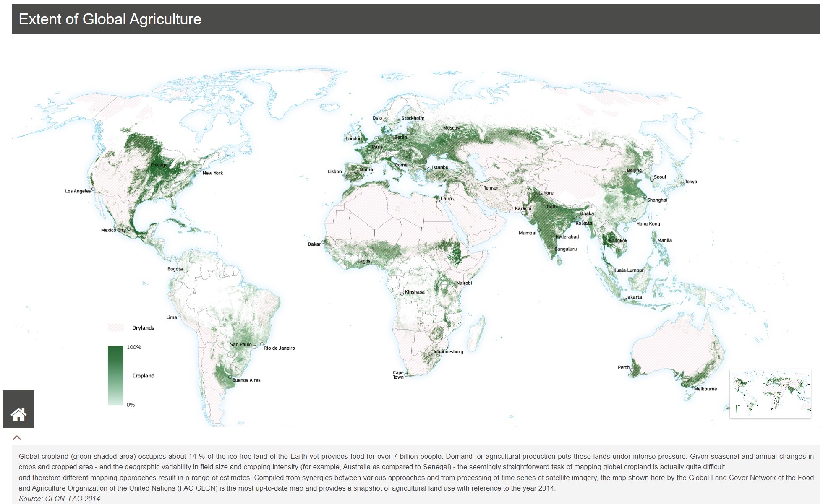This screenshot has width=823, height=504.
Task: Click the Melbourne city label
Action: (x=705, y=389)
